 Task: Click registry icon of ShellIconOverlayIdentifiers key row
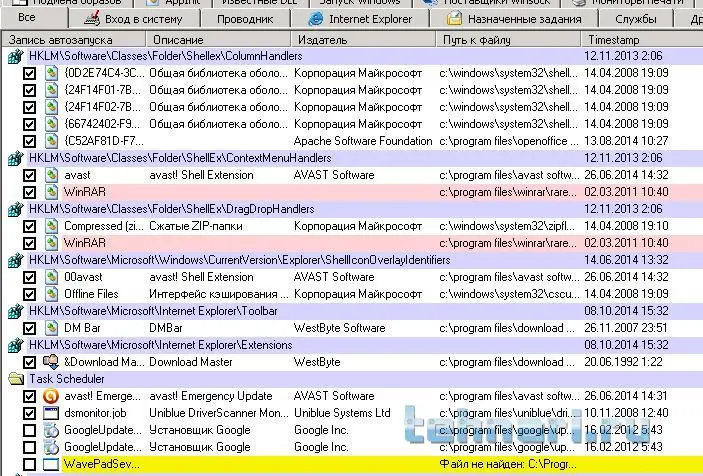point(16,260)
